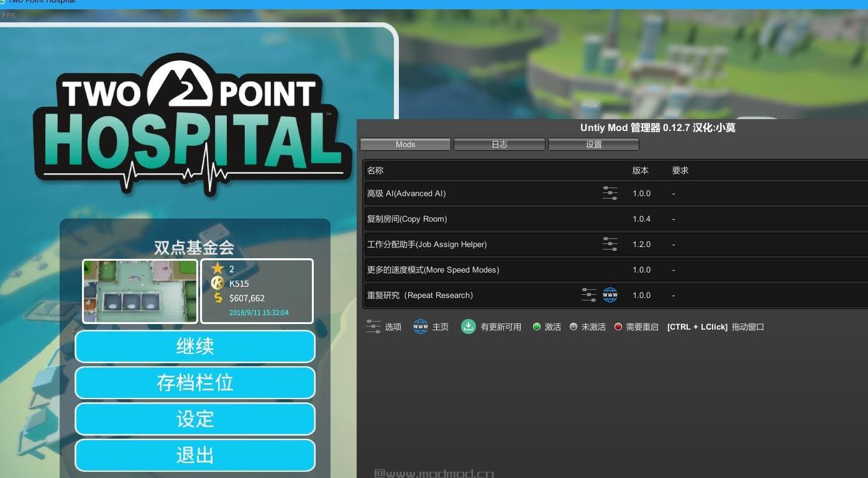
Task: Click version 1.0.4 of Copy Room
Action: [641, 219]
